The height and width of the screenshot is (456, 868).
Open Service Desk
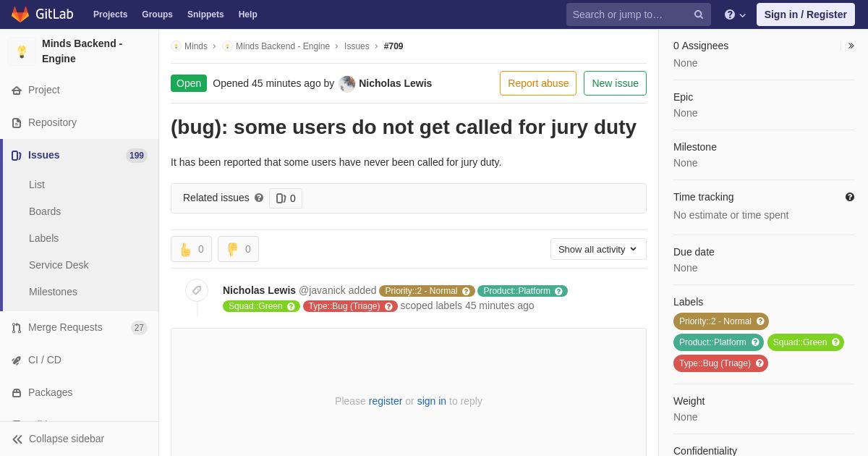pos(59,265)
